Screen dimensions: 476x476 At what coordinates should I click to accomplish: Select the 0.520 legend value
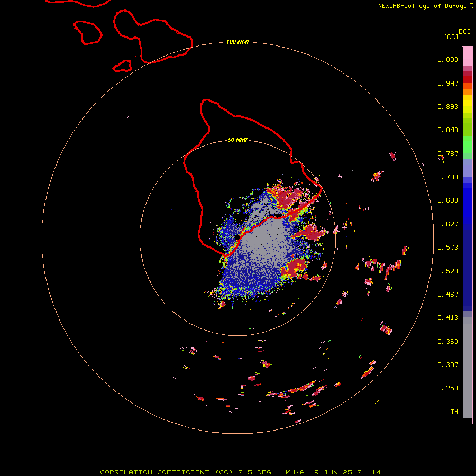coord(448,271)
